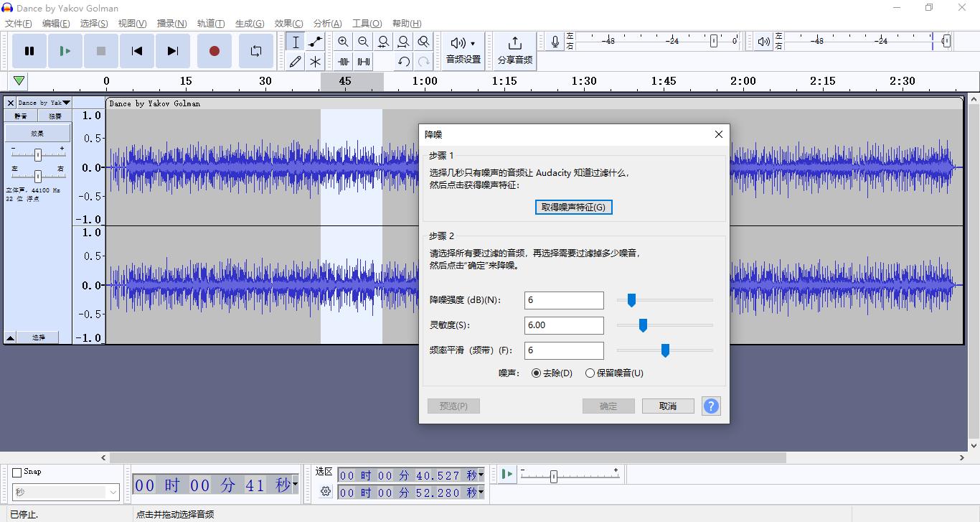The height and width of the screenshot is (522, 980).
Task: Select the Envelope tool
Action: (x=314, y=42)
